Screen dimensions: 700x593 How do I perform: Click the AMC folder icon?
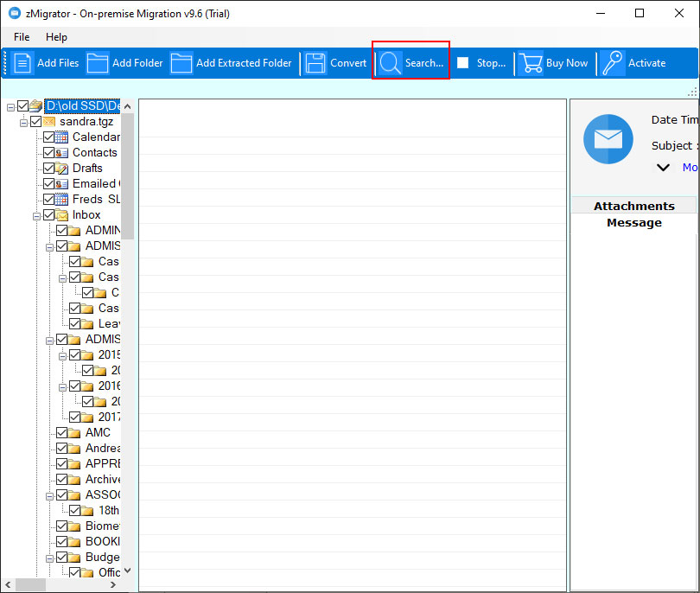coord(74,433)
